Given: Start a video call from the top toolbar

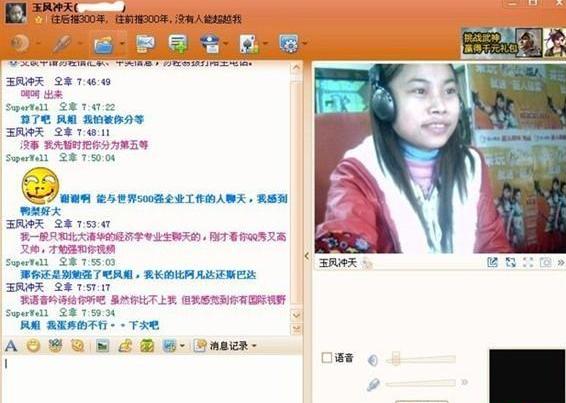Looking at the screenshot, I should tap(19, 43).
